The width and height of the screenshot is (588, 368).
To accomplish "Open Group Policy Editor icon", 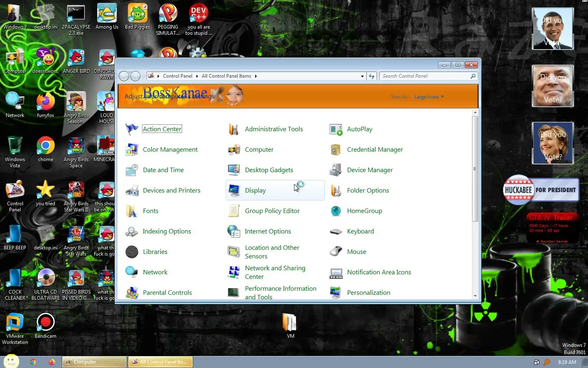I will coord(234,211).
